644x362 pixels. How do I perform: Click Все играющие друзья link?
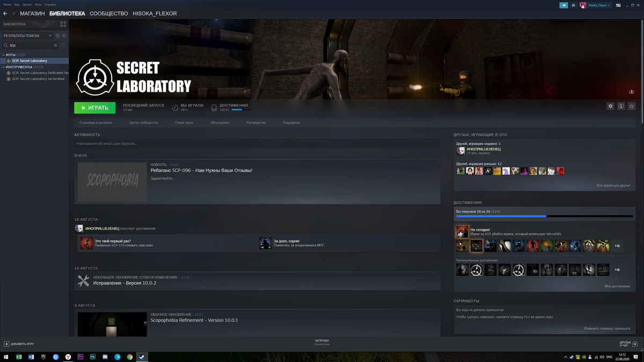point(613,186)
